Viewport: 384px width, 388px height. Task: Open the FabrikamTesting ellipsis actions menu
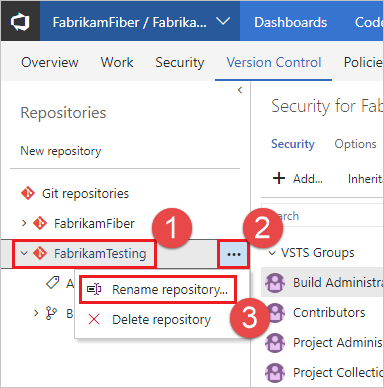[x=233, y=255]
